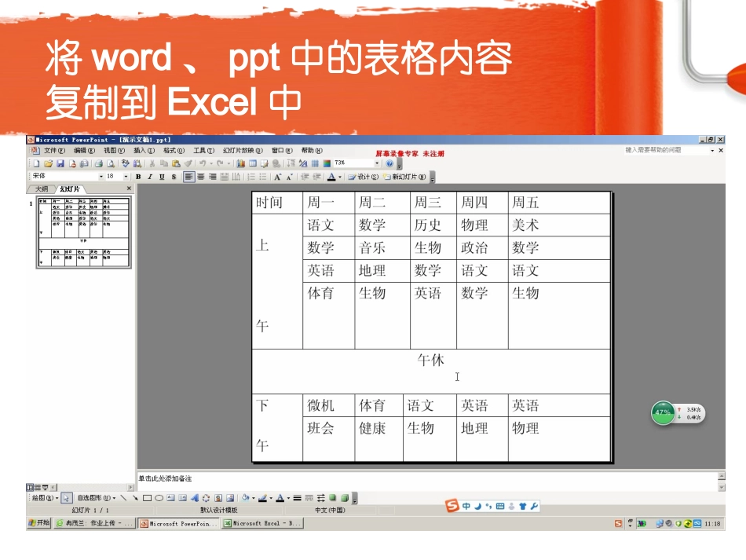Decrease font size with the small A icon

coord(289,177)
